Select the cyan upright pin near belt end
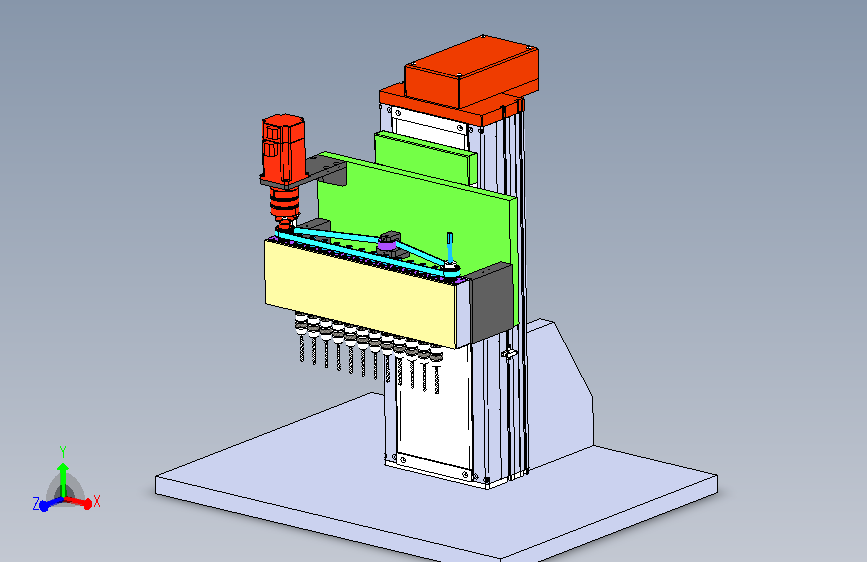Image resolution: width=867 pixels, height=562 pixels. click(450, 247)
